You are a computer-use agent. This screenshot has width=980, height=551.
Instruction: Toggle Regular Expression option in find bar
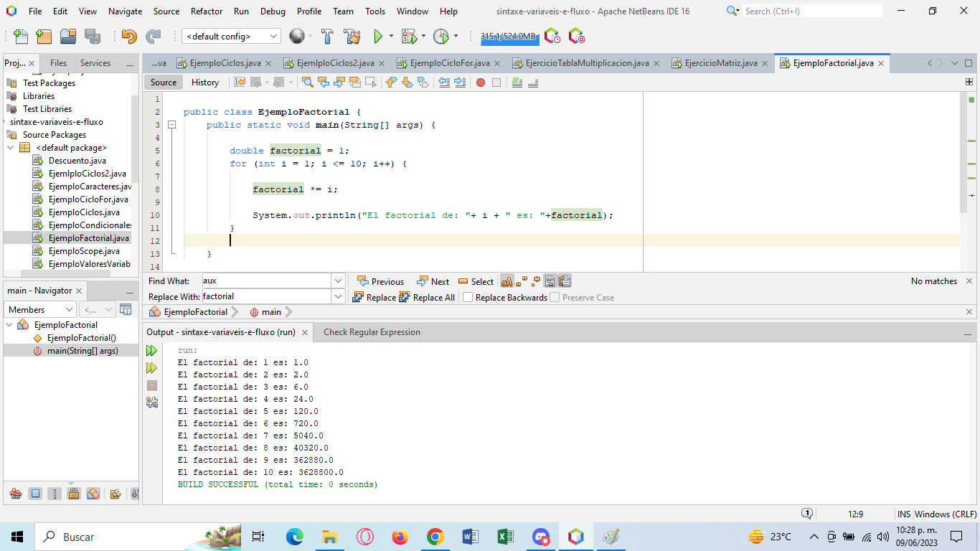536,281
